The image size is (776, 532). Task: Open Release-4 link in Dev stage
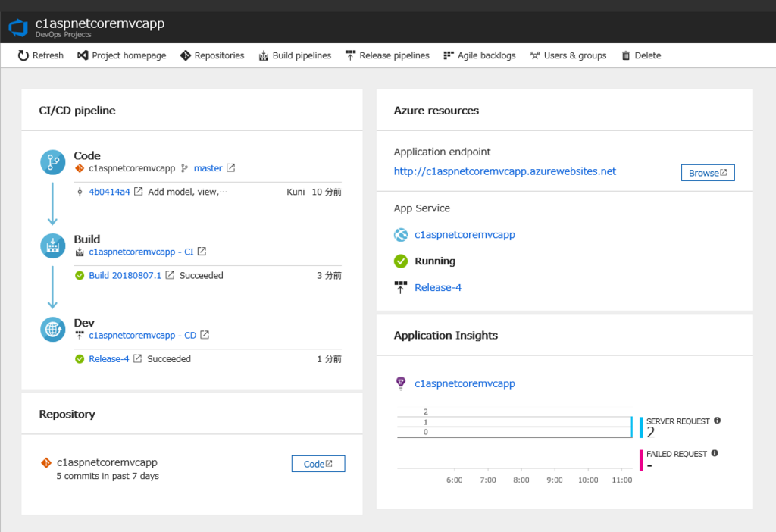(x=109, y=359)
